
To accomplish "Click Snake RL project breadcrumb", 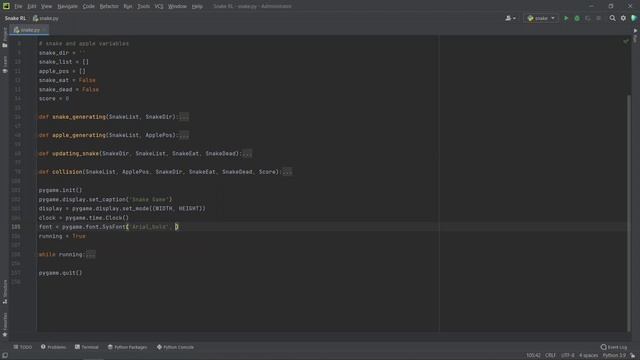I will tap(15, 18).
